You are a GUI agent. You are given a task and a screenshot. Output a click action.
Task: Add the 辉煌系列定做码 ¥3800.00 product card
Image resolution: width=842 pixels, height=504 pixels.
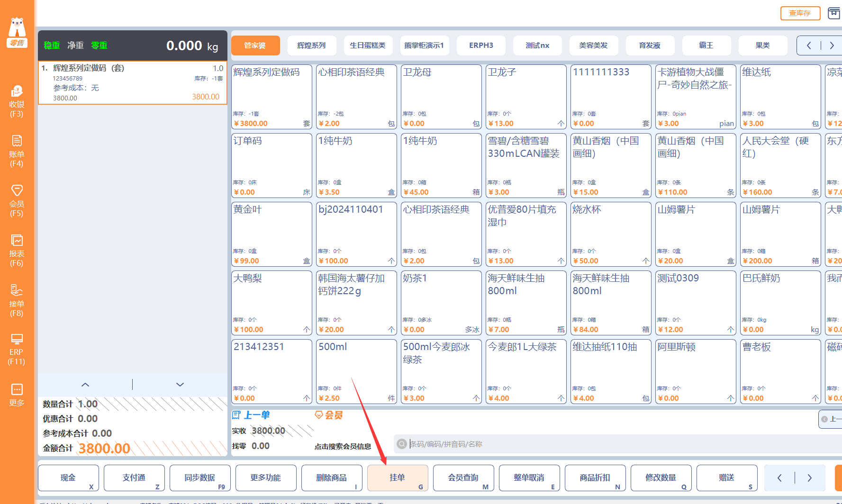click(272, 97)
